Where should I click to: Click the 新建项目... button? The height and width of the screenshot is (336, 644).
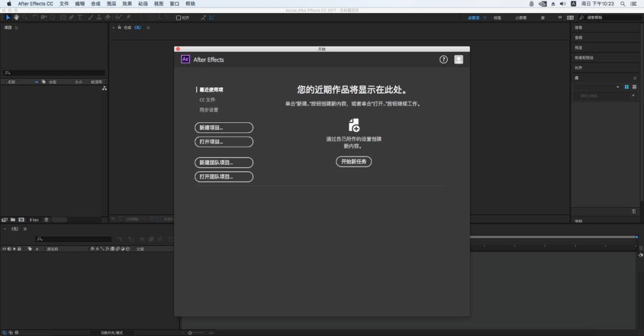pyautogui.click(x=224, y=128)
